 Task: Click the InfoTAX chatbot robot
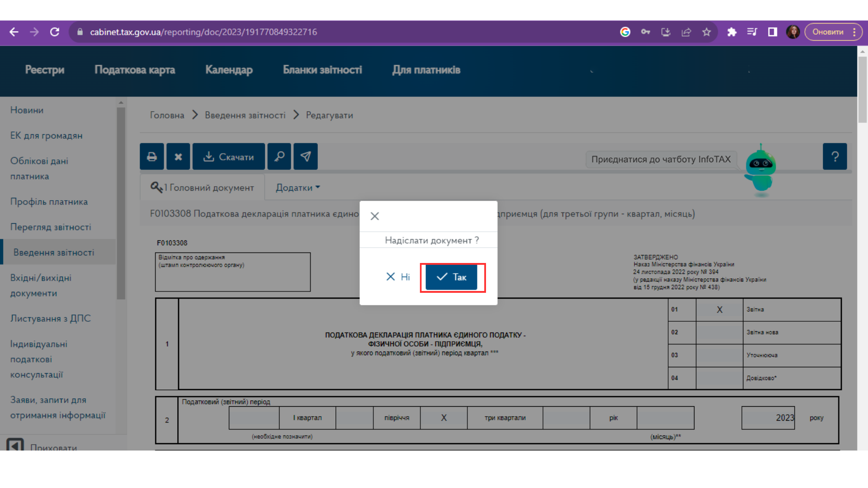(760, 170)
